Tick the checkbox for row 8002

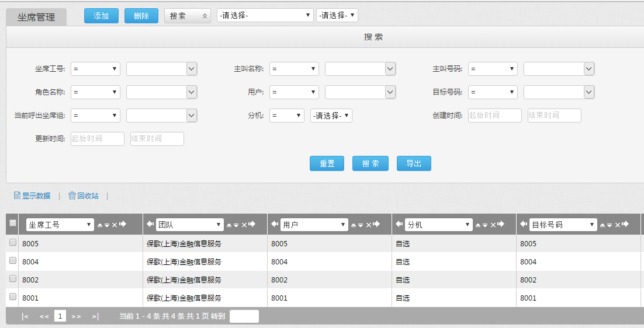[x=13, y=279]
